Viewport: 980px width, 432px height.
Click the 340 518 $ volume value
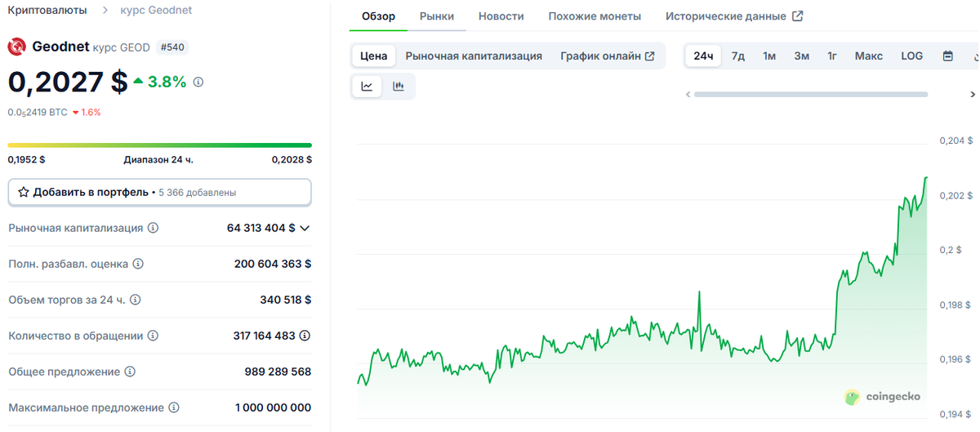pos(286,301)
